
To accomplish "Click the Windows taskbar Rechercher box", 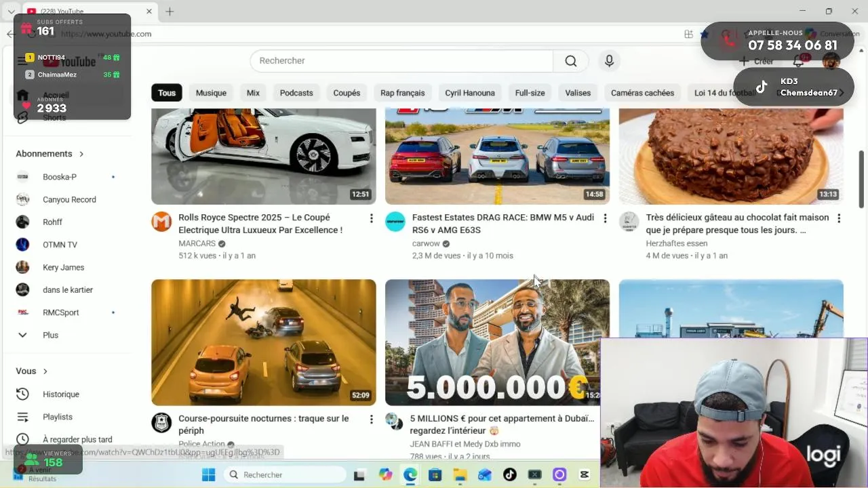I will tap(285, 474).
